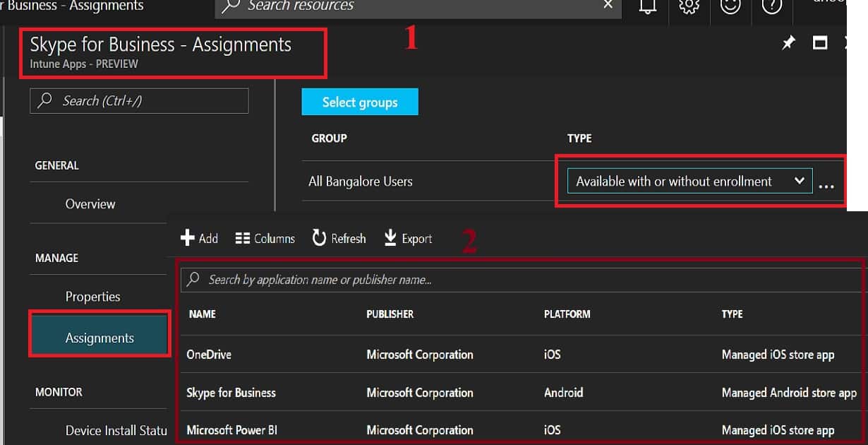
Task: Maximize the Assignments blade
Action: point(820,43)
